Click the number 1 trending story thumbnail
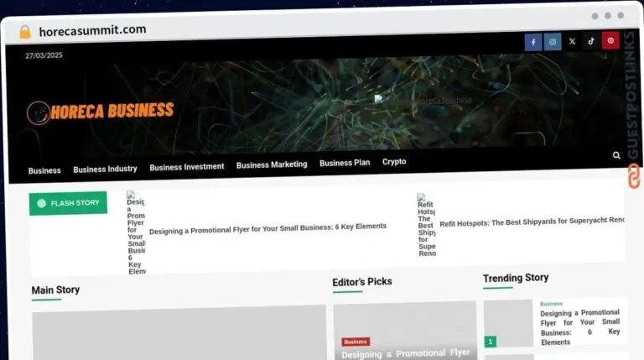The height and width of the screenshot is (360, 644). 508,323
